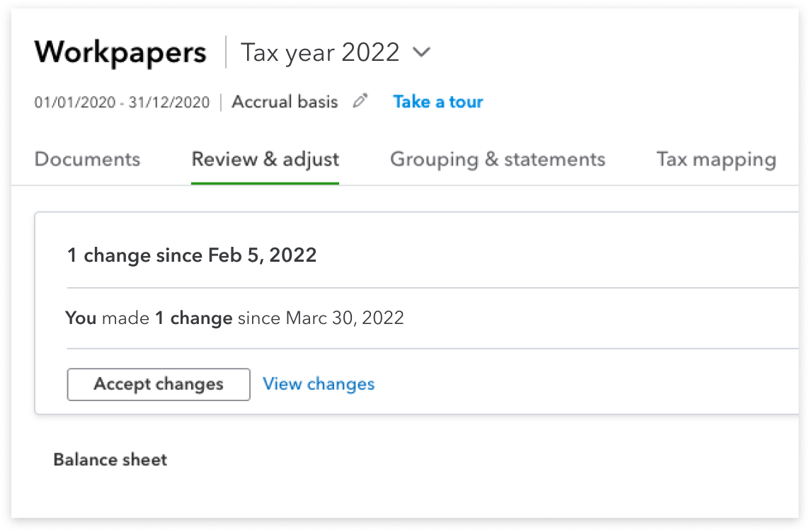The image size is (810, 532).
Task: Click the pencil icon beside Accrual basis
Action: pos(360,102)
